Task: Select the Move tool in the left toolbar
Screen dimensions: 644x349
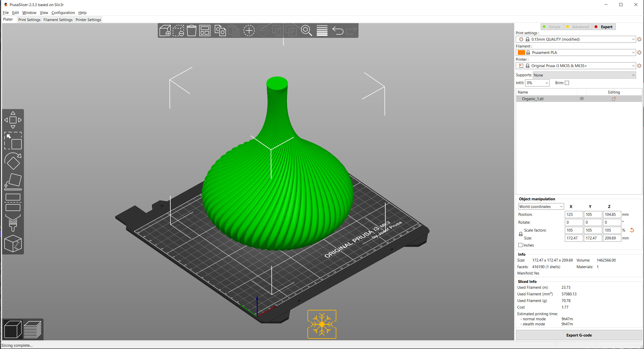Action: pyautogui.click(x=13, y=119)
